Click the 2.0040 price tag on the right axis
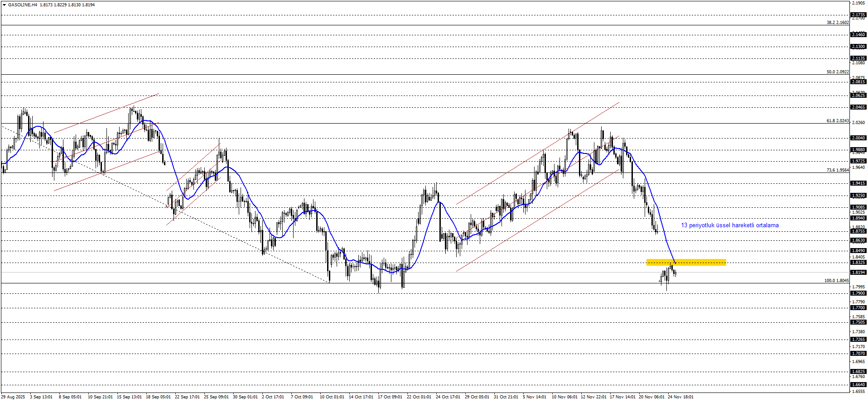868x402 pixels. pyautogui.click(x=858, y=138)
